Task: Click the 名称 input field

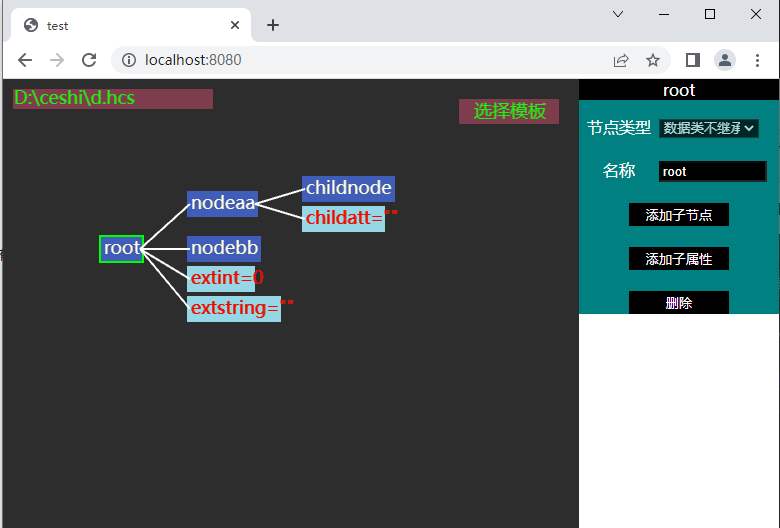Action: pos(711,171)
